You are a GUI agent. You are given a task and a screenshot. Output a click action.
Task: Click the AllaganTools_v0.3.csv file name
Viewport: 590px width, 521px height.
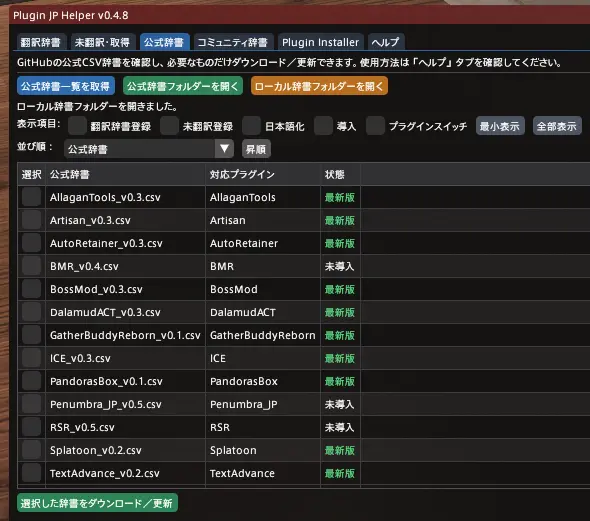[105, 197]
